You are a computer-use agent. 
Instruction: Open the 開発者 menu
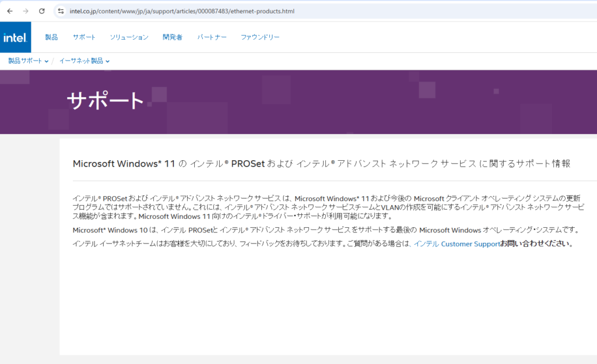pos(173,37)
